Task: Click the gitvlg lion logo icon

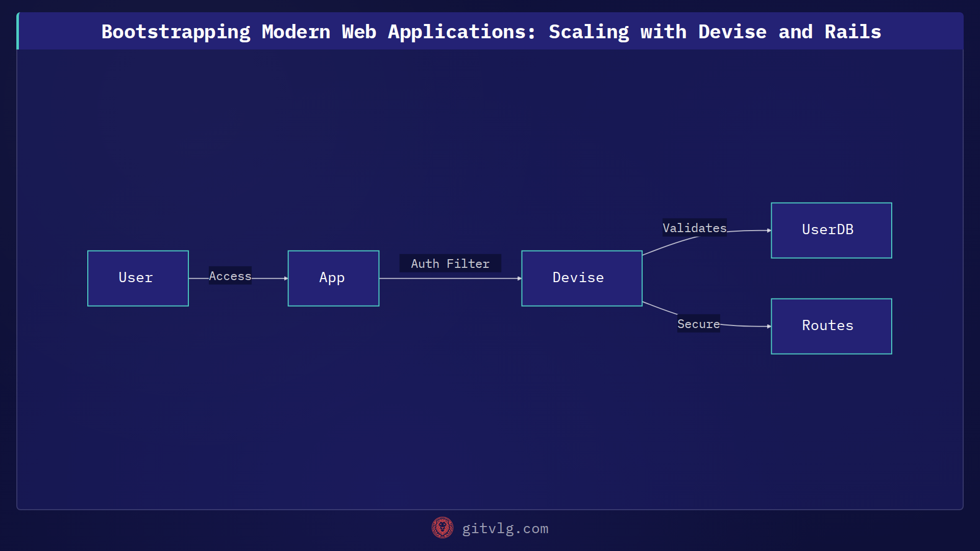Action: [x=443, y=528]
